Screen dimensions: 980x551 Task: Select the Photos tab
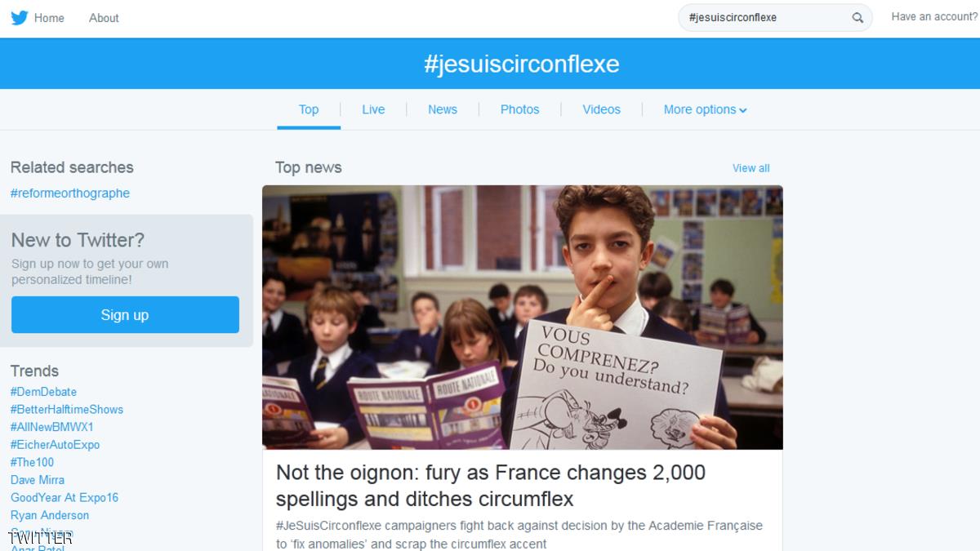[x=519, y=109]
